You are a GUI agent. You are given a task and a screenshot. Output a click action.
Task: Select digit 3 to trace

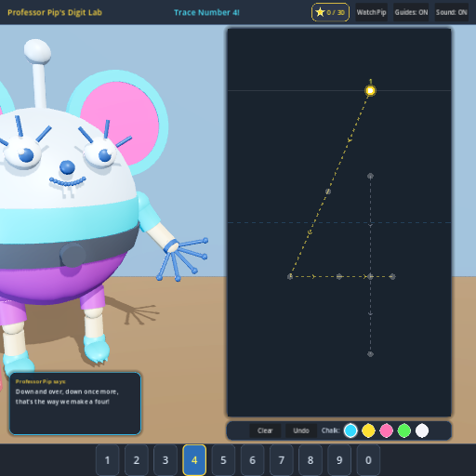[165, 460]
